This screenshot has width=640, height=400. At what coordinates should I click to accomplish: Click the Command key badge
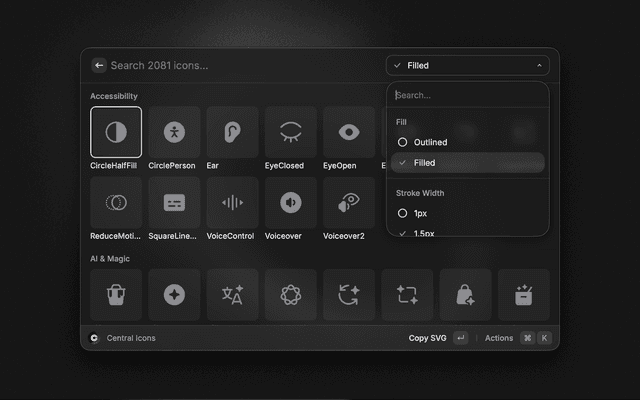point(527,338)
